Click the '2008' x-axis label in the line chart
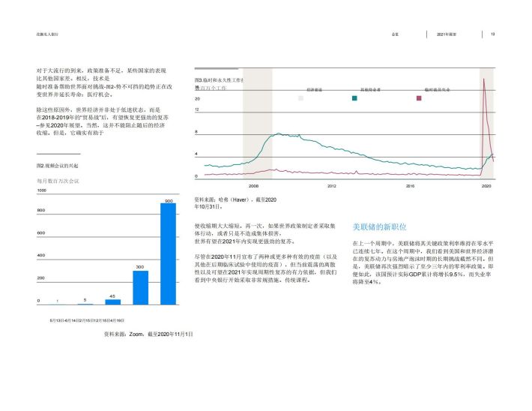532x411 pixels. click(x=253, y=186)
